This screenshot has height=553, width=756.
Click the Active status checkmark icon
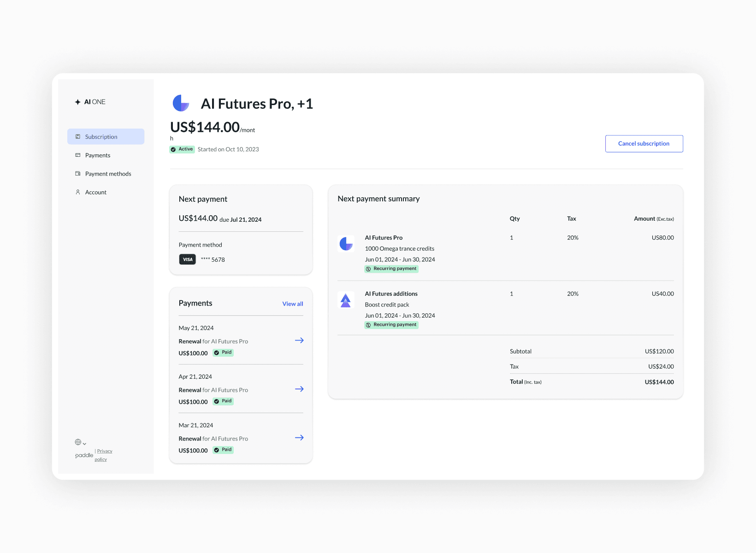coord(173,149)
